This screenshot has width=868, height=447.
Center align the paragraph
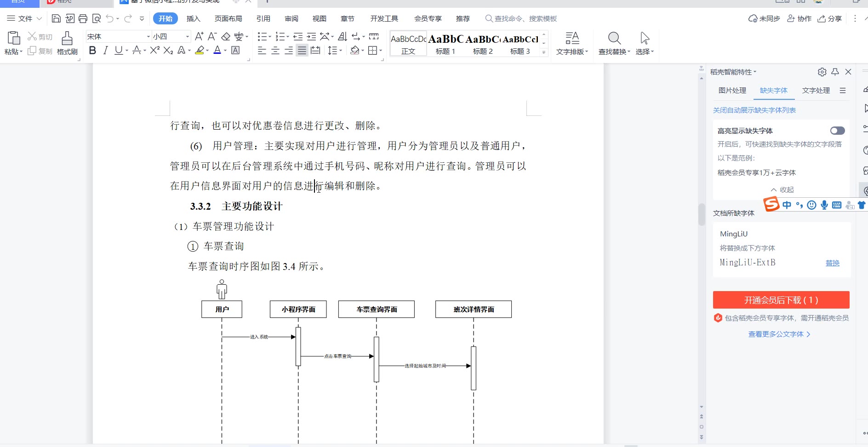[275, 51]
